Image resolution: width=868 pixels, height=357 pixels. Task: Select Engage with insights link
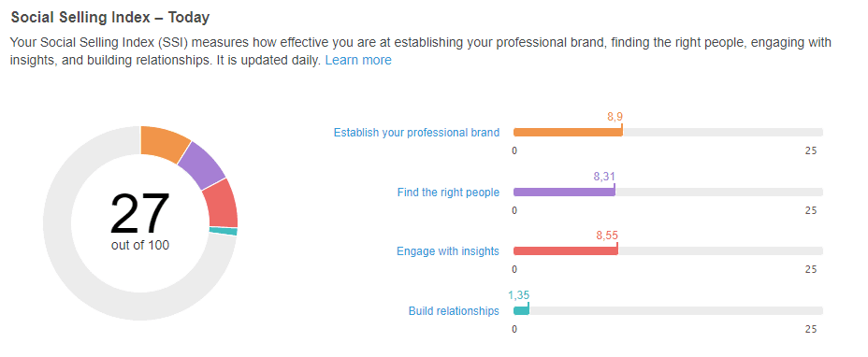(x=448, y=251)
